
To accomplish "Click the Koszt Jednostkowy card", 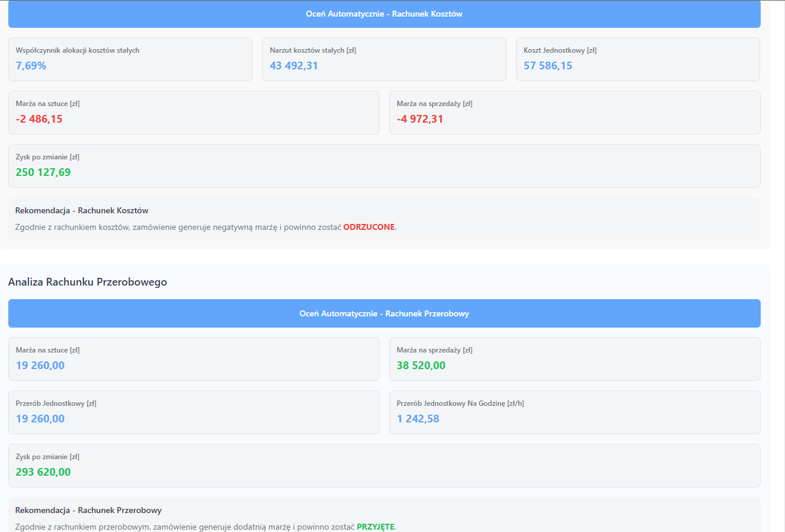I will coord(637,59).
